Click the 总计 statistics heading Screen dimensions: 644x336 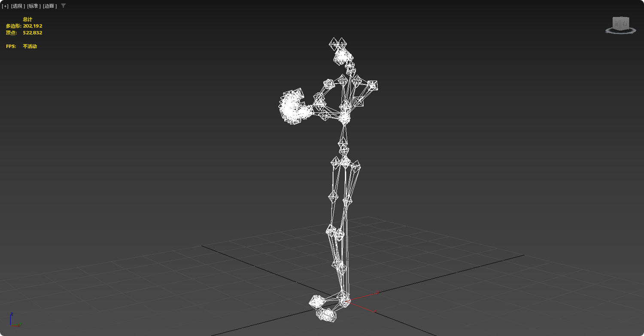pyautogui.click(x=27, y=19)
